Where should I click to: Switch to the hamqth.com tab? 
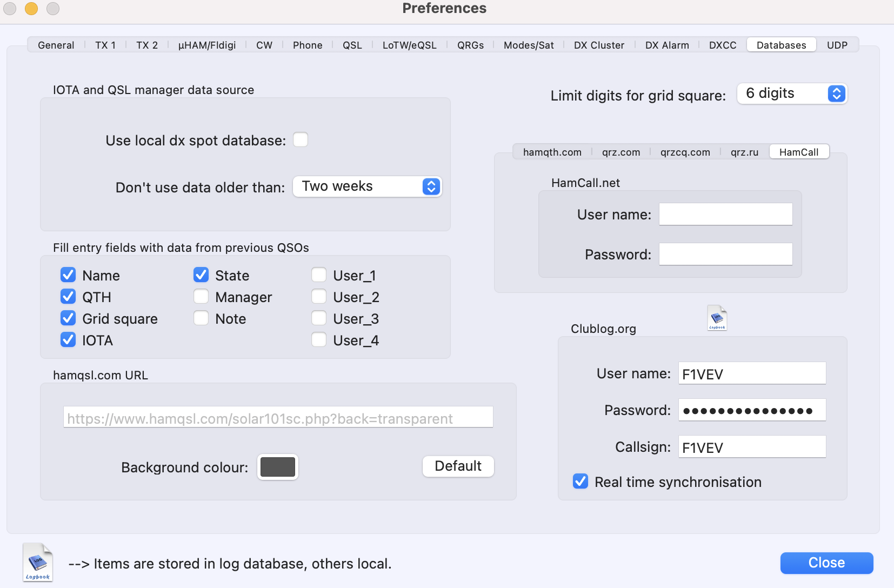click(552, 152)
